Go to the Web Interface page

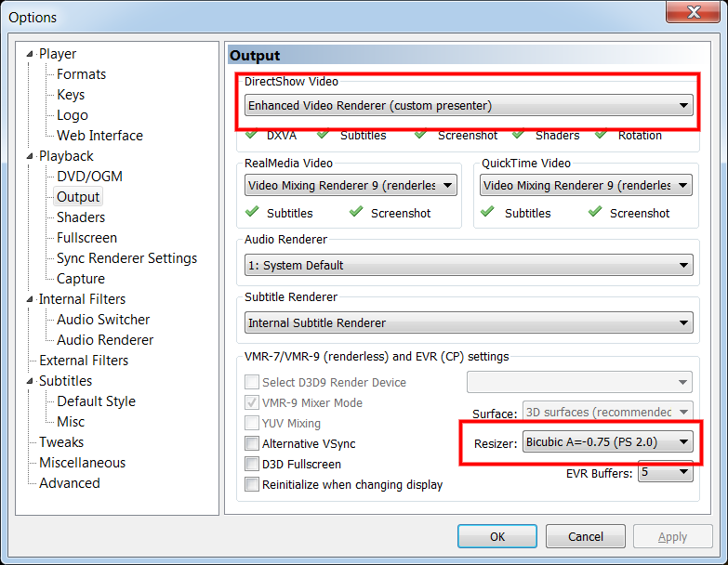(99, 136)
